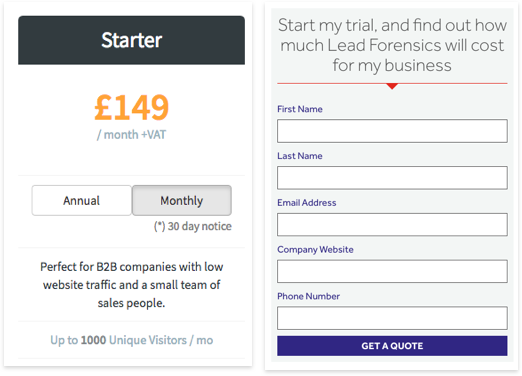The width and height of the screenshot is (522, 376).
Task: Click the 30 day notice note
Action: pos(193,226)
